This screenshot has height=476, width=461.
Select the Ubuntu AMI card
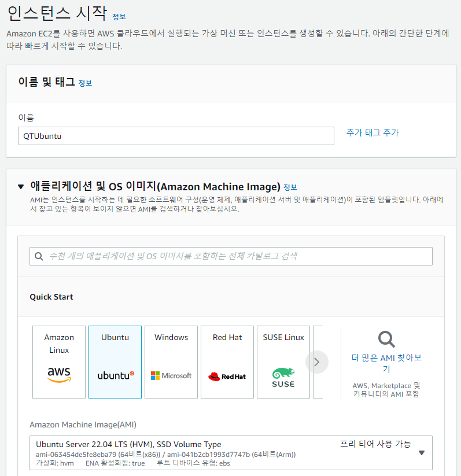pos(115,362)
